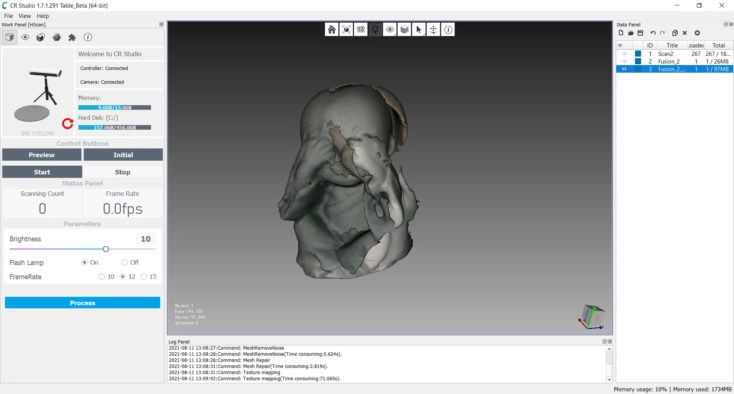The image size is (734, 394).
Task: Click the Total column header
Action: click(x=719, y=45)
